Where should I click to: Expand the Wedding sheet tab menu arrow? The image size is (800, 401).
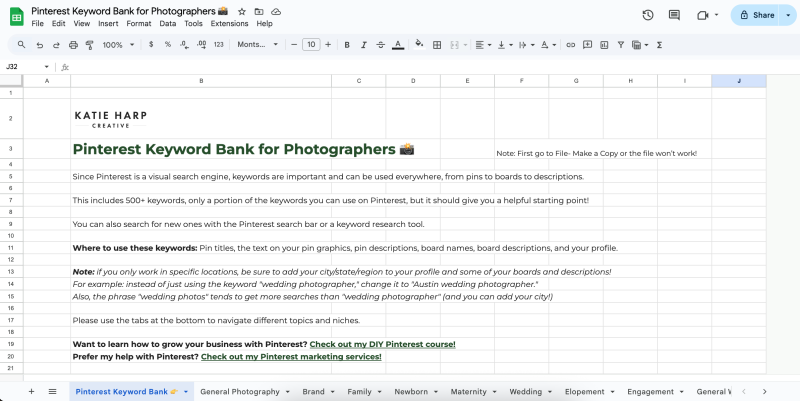pos(549,392)
